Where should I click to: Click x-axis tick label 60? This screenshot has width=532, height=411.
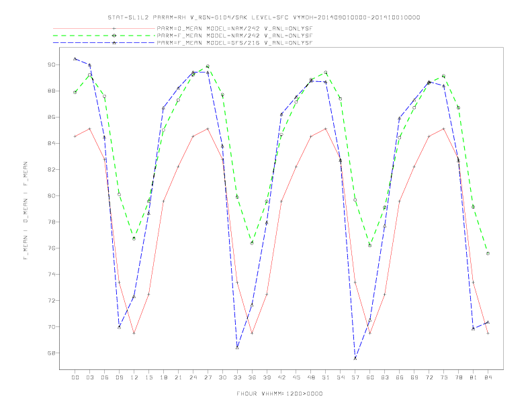click(x=370, y=377)
